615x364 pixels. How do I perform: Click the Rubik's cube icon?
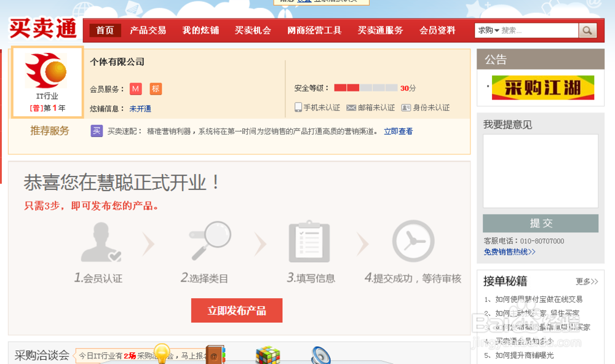pos(268,355)
